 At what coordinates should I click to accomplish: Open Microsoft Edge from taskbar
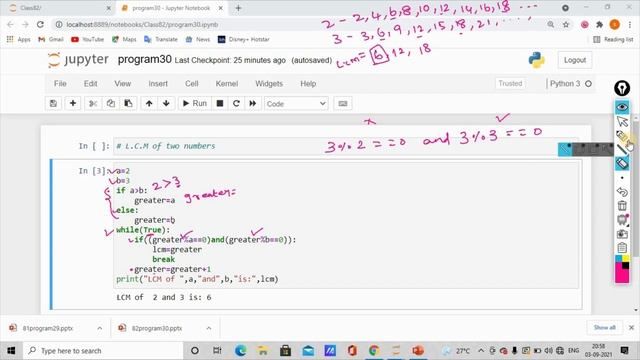(x=240, y=351)
